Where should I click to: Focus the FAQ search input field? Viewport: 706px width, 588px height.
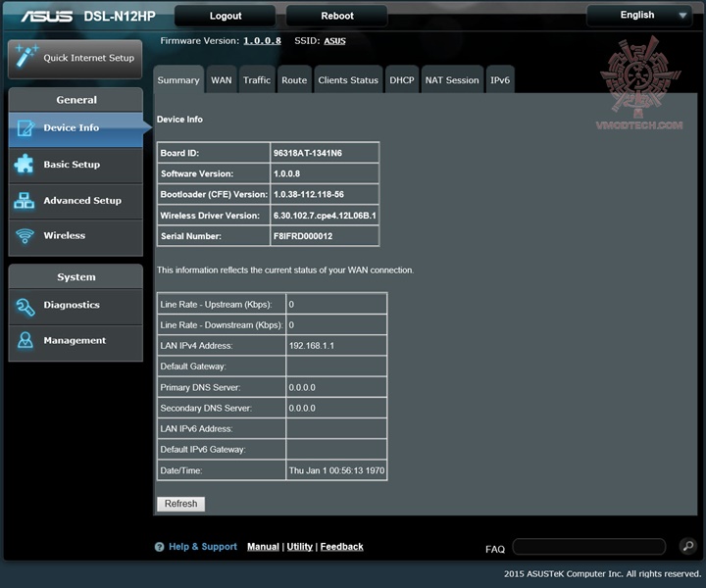coord(589,547)
